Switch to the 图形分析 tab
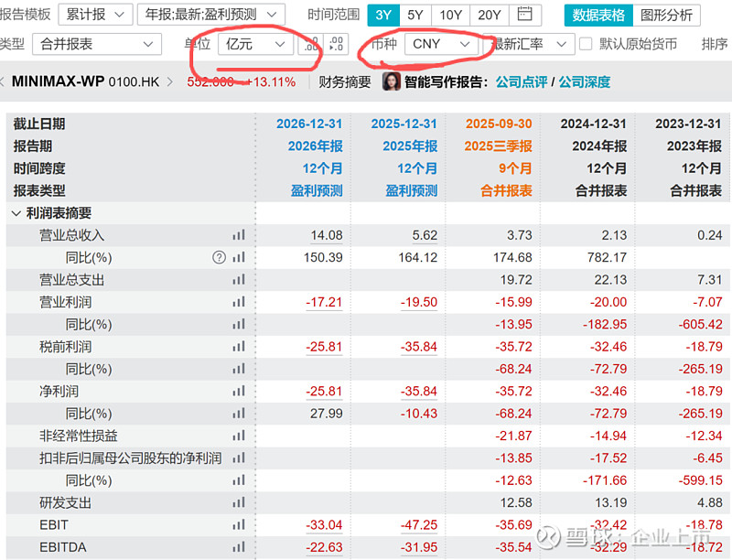Image resolution: width=732 pixels, height=560 pixels. 668,15
